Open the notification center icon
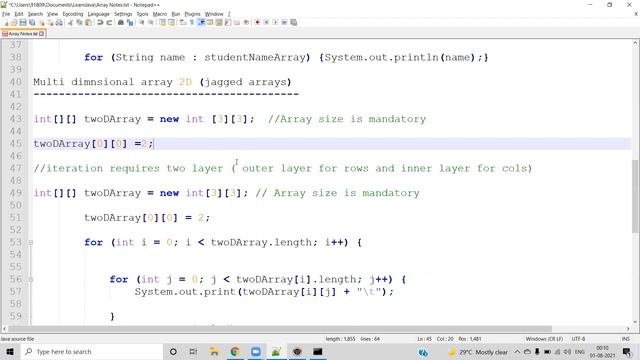Image resolution: width=640 pixels, height=360 pixels. (627, 351)
